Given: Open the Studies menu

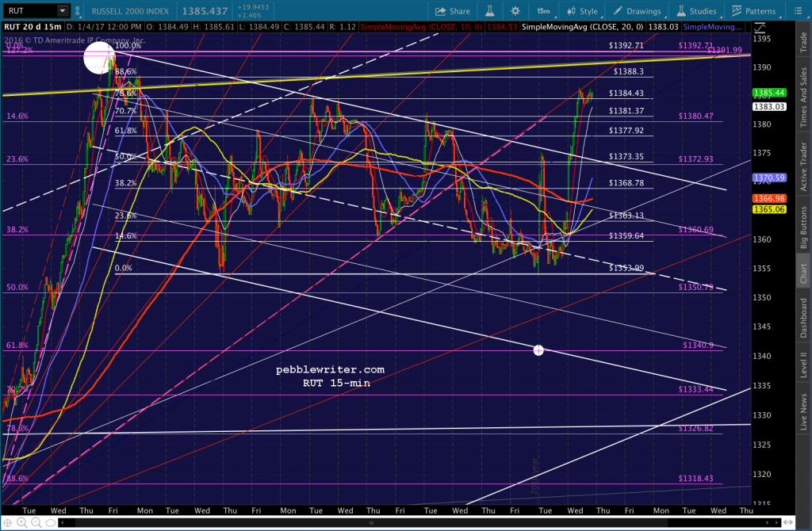Looking at the screenshot, I should [697, 11].
